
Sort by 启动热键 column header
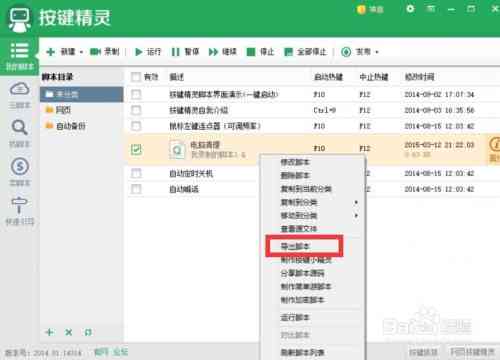329,77
